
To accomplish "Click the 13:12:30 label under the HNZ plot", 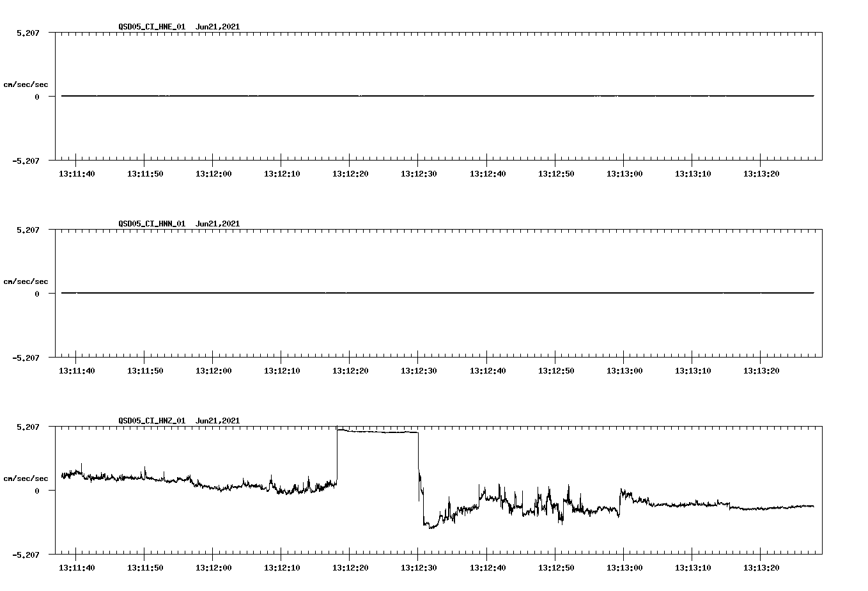I will (x=419, y=568).
